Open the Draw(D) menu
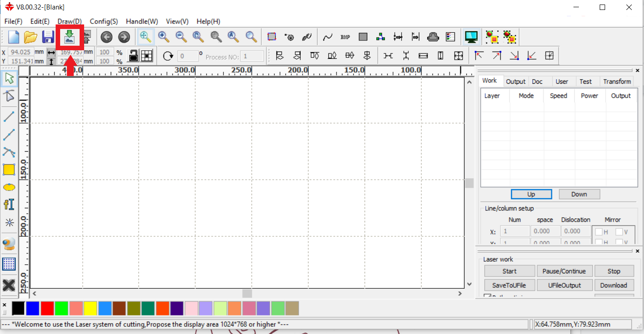644x334 pixels. pos(70,21)
